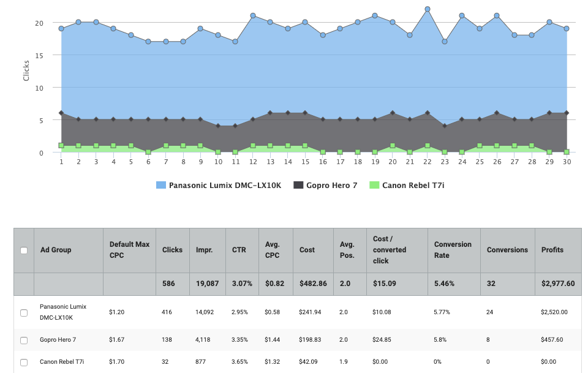Click the Gopro day 1 diamond marker
The image size is (588, 373).
[61, 113]
